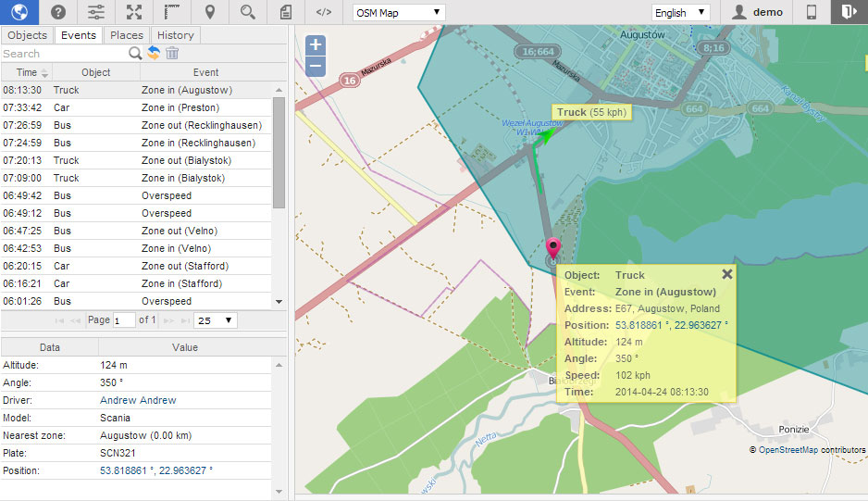Open the OSM Map type dropdown
Screen dimensions: 868x501
(x=399, y=13)
